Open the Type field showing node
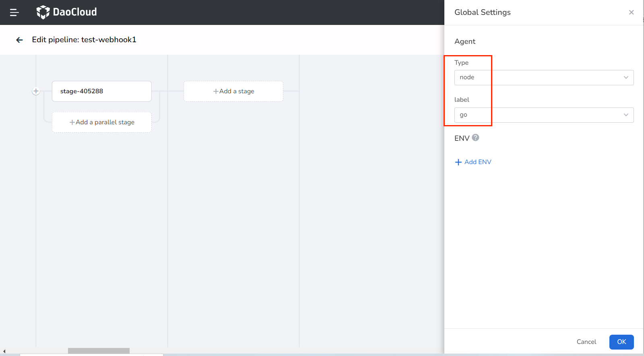The height and width of the screenshot is (356, 644). (539, 78)
